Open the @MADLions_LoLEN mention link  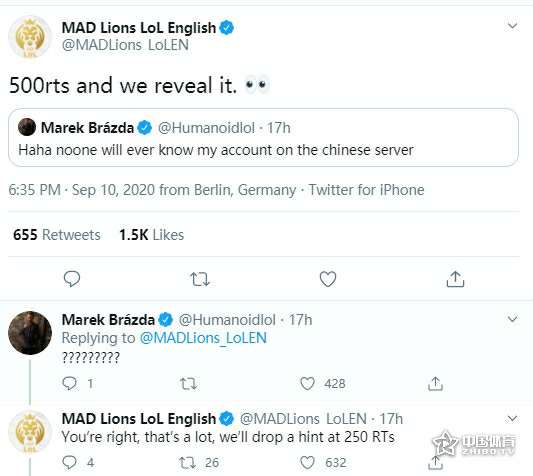[x=203, y=338]
